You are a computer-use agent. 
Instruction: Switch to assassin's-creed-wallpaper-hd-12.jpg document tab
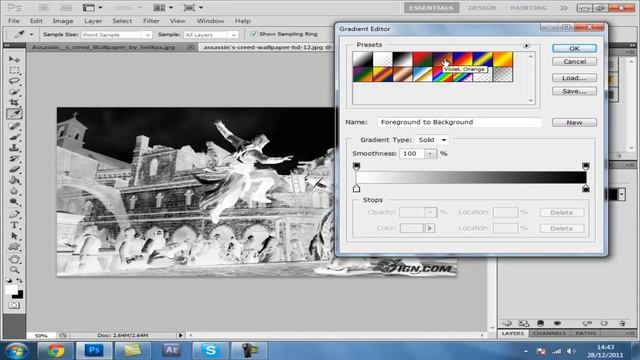click(266, 47)
